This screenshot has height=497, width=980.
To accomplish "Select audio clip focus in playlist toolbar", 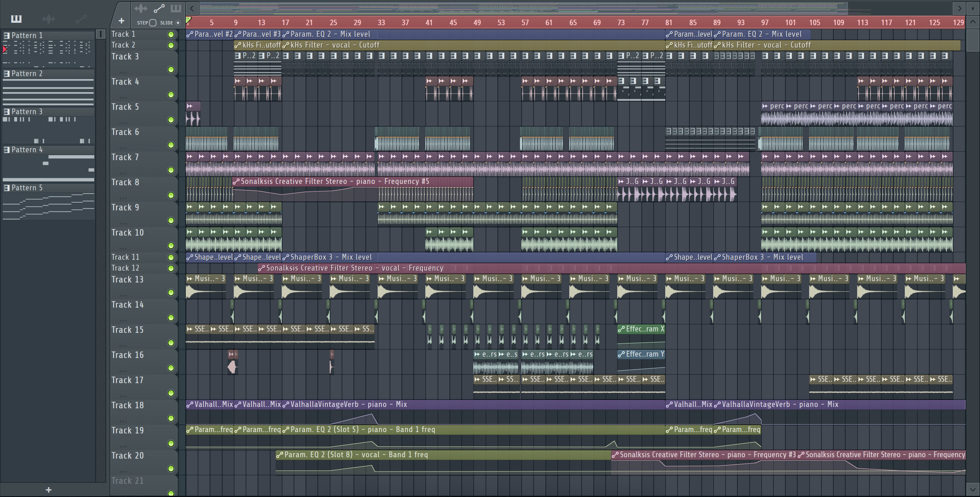I will coord(141,8).
